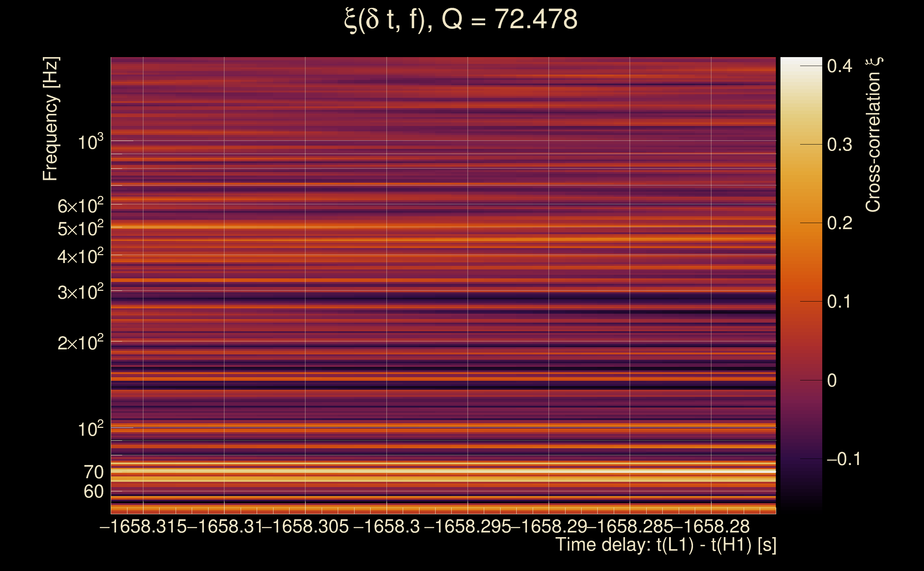Click the 0.1 tick label on the colorbar

839,302
